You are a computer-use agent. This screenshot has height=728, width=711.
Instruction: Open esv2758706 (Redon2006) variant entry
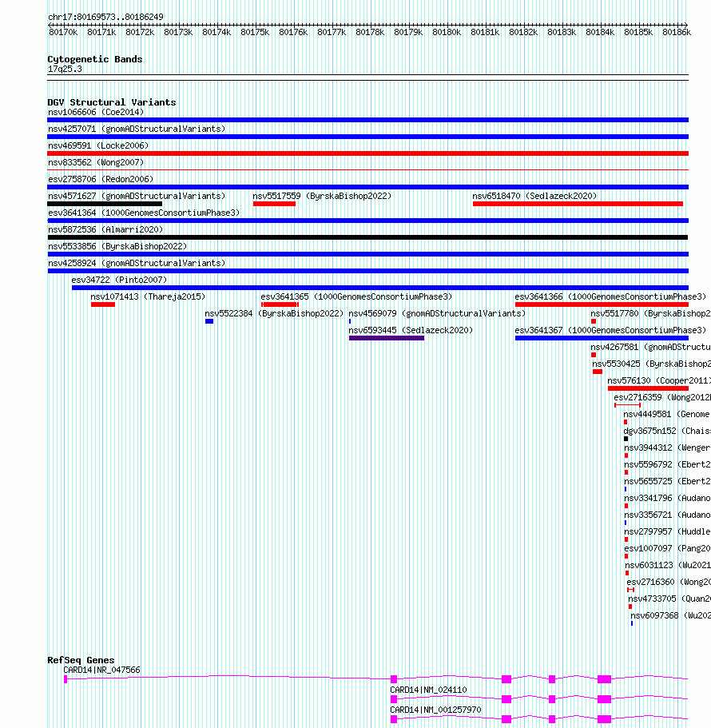click(101, 179)
